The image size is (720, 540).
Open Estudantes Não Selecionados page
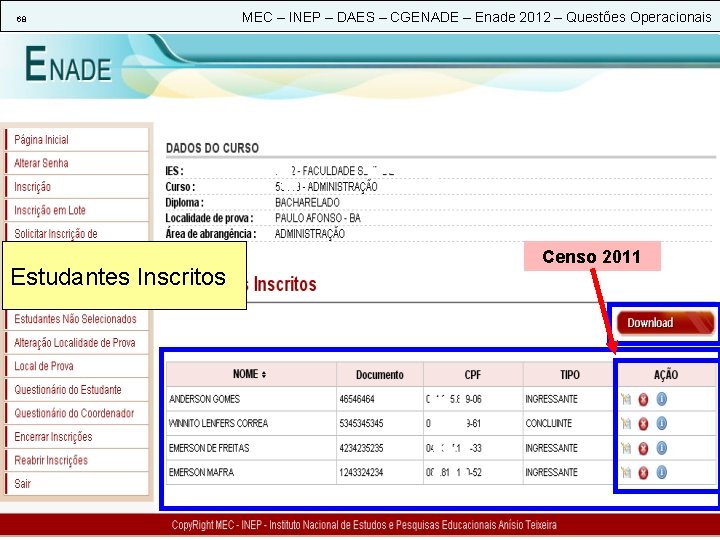pos(75,319)
